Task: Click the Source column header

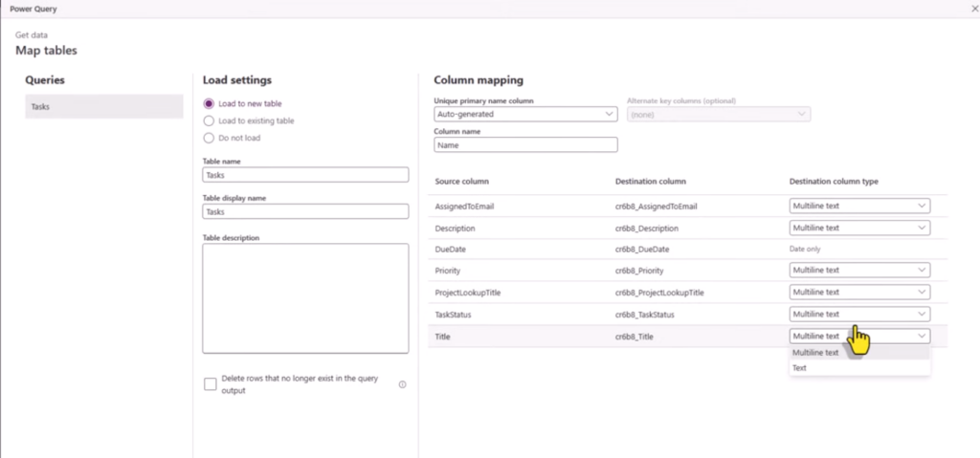Action: pyautogui.click(x=462, y=182)
